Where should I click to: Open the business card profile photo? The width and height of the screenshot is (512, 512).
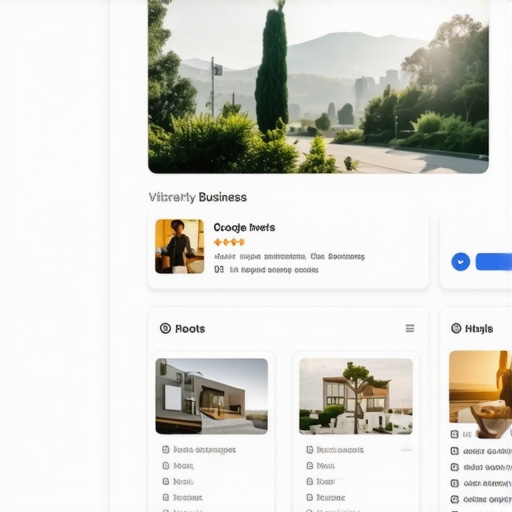[180, 246]
